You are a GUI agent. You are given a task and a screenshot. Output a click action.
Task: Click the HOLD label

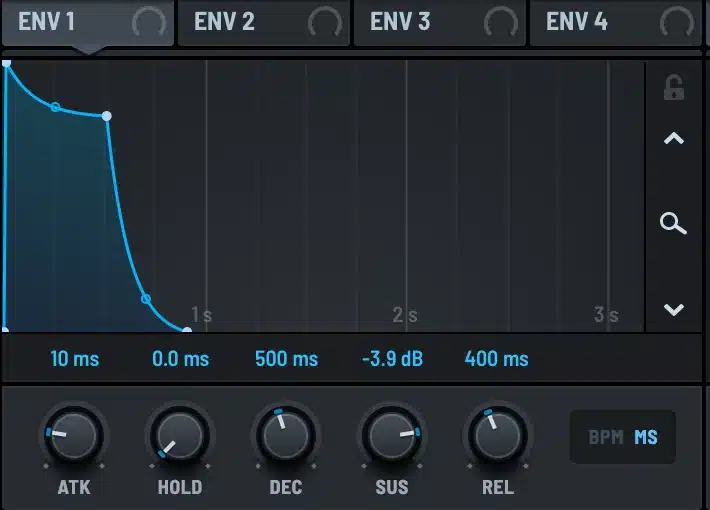click(180, 487)
